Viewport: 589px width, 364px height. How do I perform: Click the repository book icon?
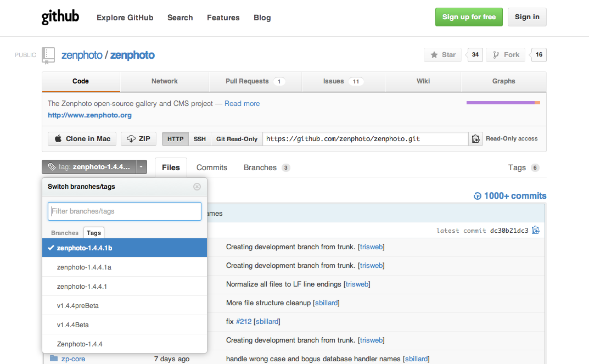coord(48,55)
